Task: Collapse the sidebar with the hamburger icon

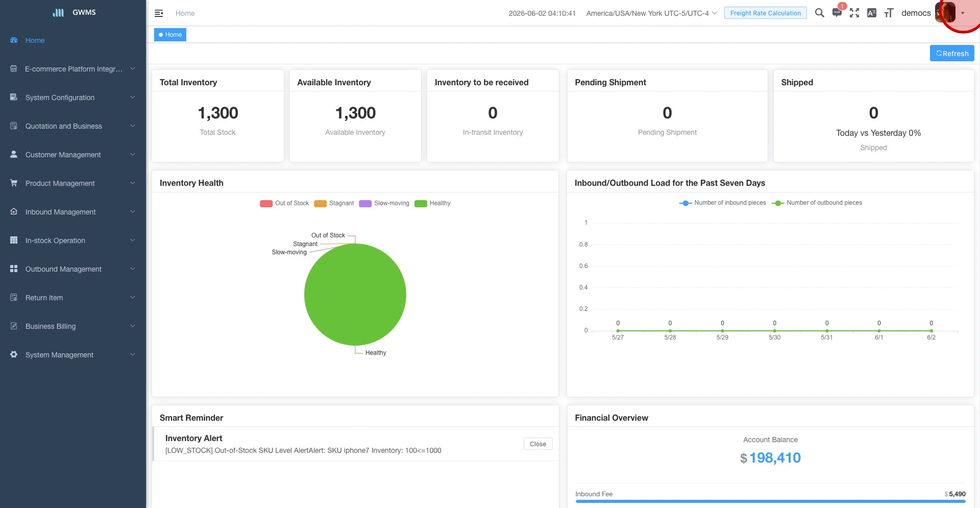Action: pos(159,13)
